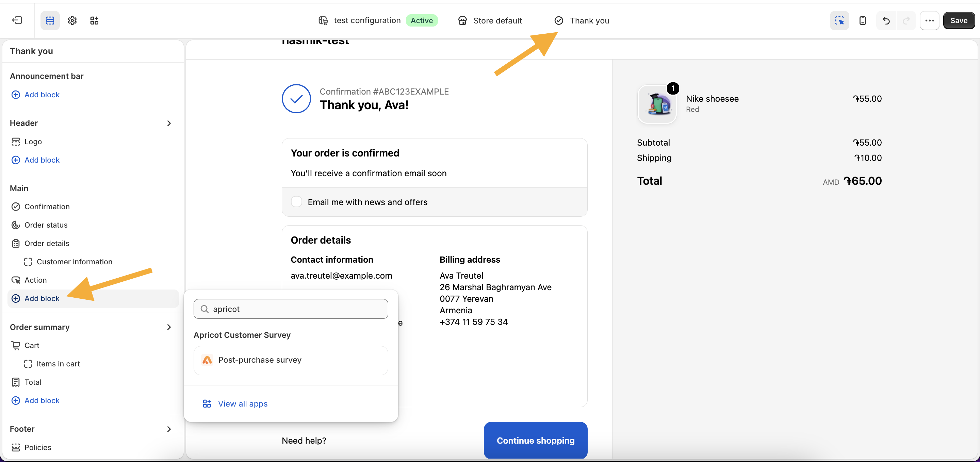Click the apricot search field
The height and width of the screenshot is (462, 980).
tap(291, 309)
